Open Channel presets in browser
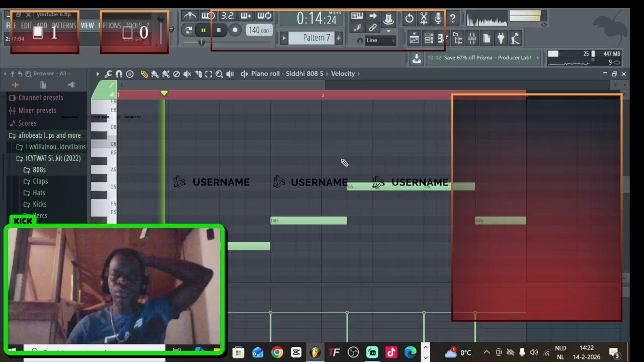644x362 pixels. tap(41, 98)
